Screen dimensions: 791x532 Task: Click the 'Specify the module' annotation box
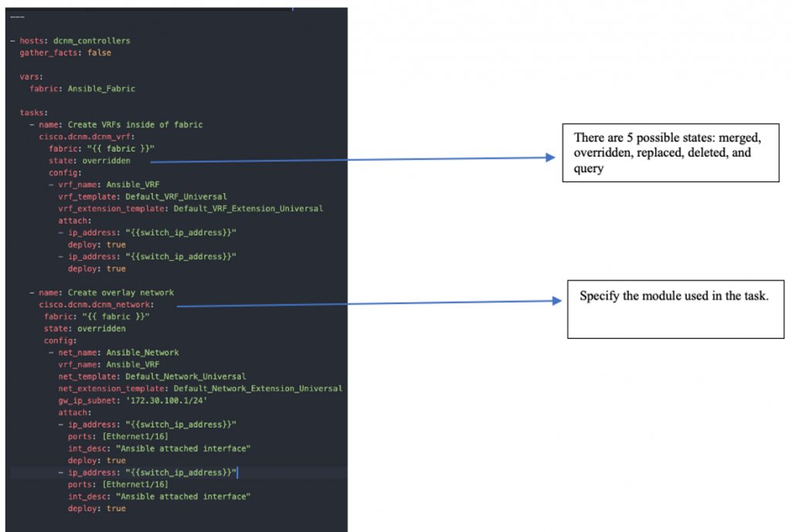pos(676,308)
